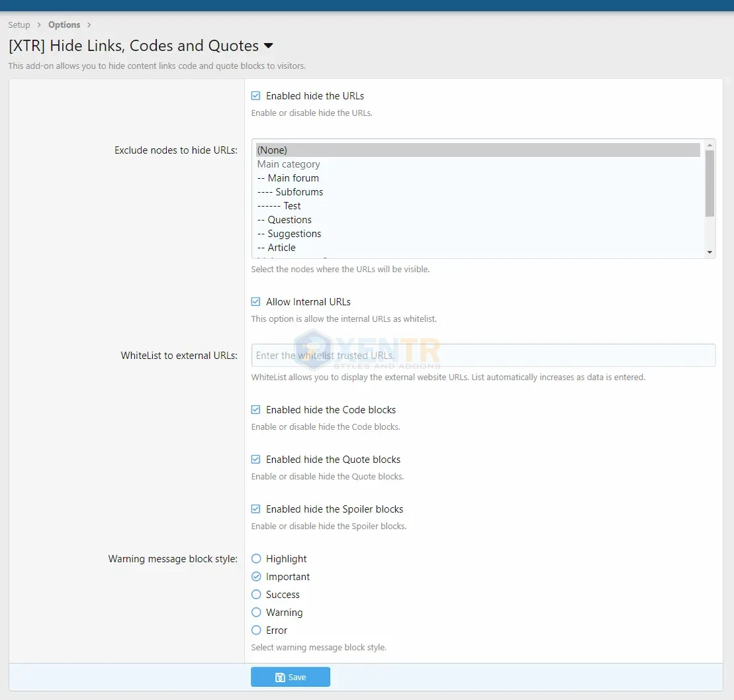Select the Success block style

(256, 594)
